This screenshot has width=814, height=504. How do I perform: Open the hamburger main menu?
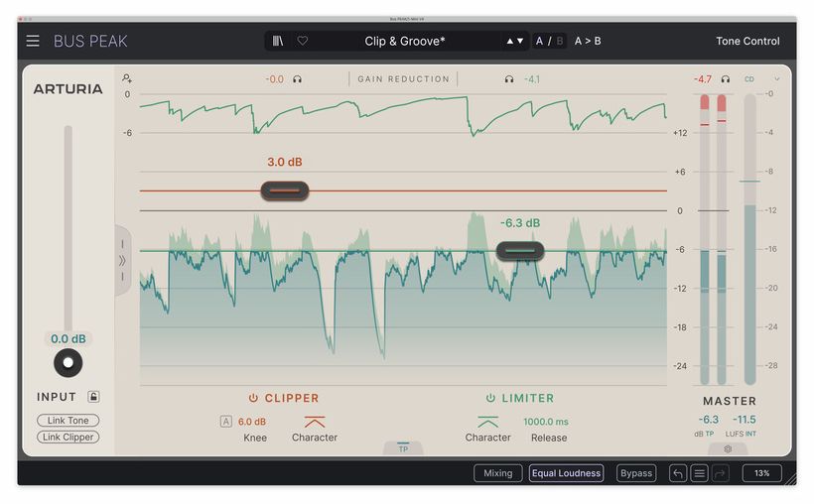pos(33,41)
